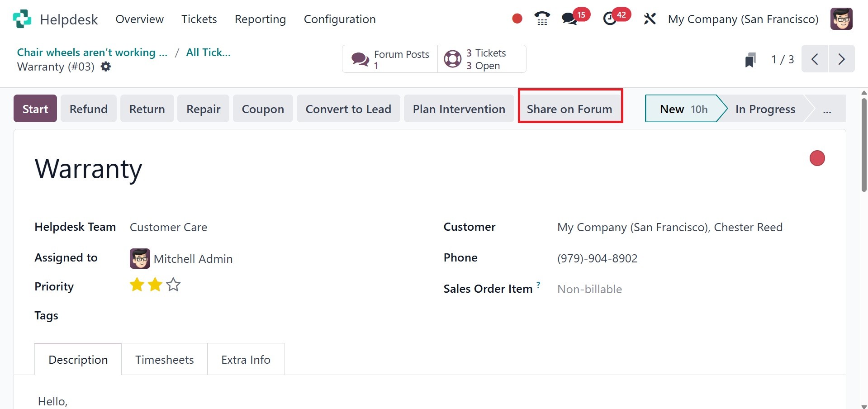Toggle the red kanban state dot on the ticket
This screenshot has height=409, width=868.
tap(817, 158)
